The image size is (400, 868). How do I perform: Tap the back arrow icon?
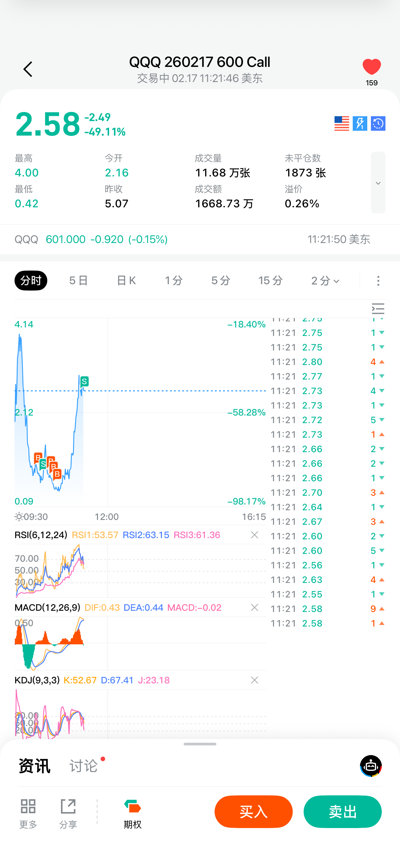click(x=28, y=69)
